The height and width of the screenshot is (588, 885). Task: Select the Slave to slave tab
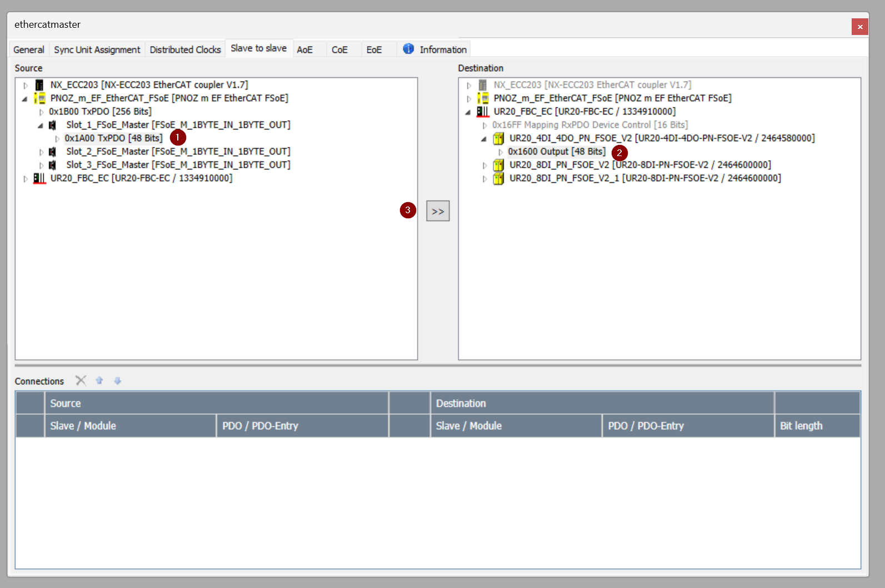pyautogui.click(x=259, y=48)
